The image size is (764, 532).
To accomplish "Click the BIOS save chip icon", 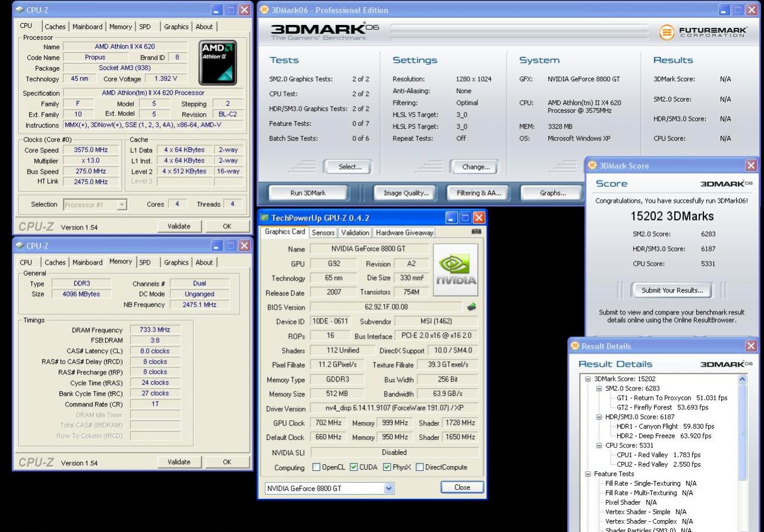I will click(472, 307).
